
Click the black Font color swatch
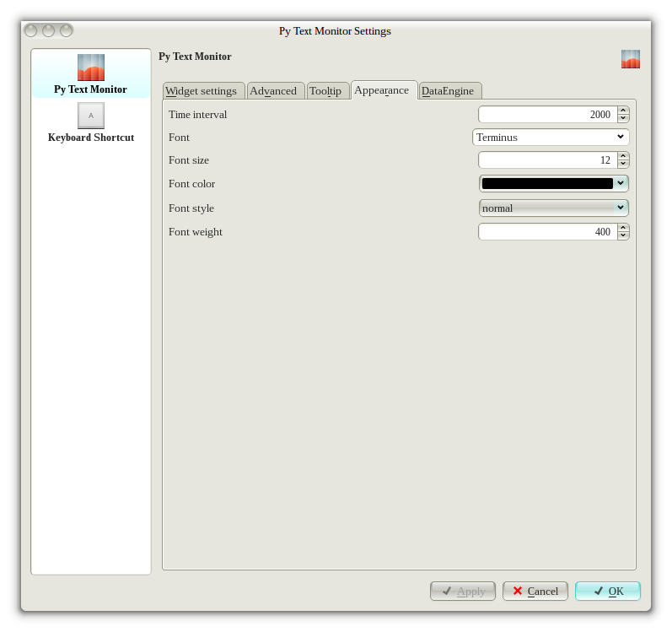click(x=546, y=183)
